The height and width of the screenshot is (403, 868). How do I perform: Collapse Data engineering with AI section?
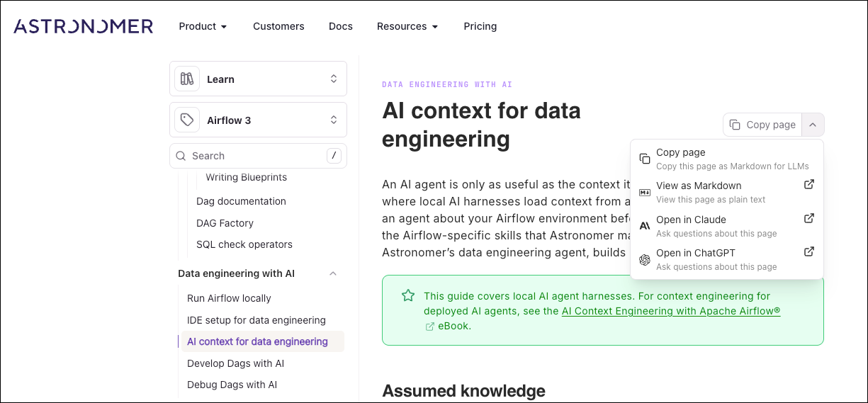pos(333,273)
